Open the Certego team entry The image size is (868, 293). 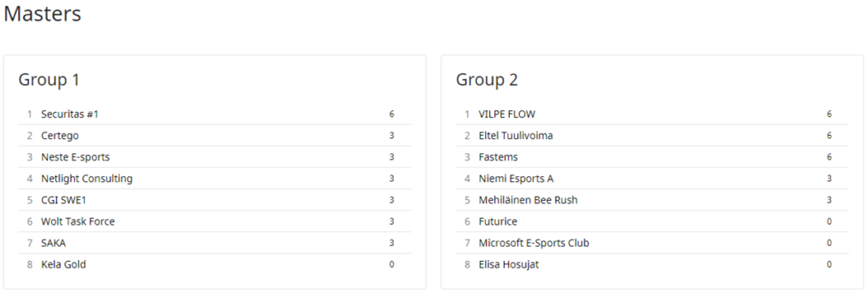(60, 136)
